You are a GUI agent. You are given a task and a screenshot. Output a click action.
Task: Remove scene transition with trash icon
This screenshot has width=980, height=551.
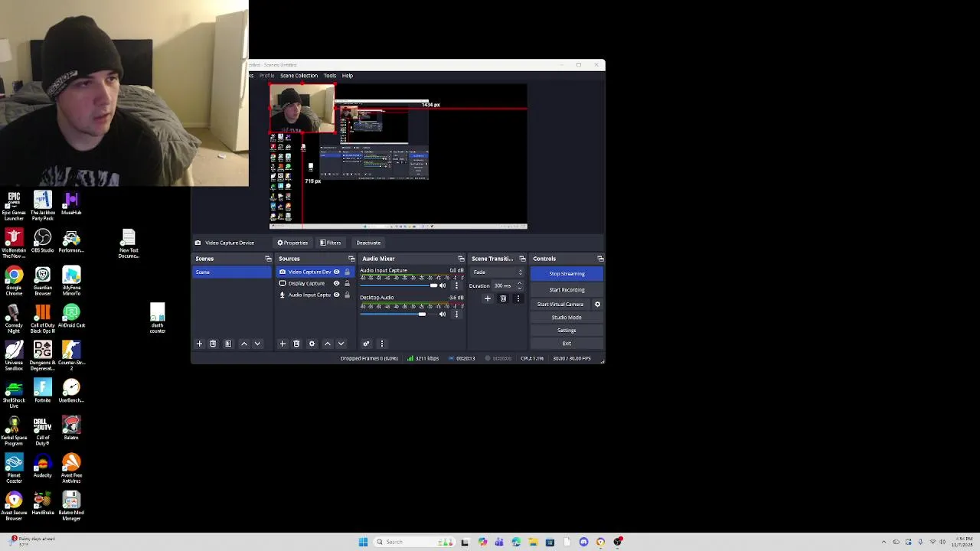pyautogui.click(x=503, y=298)
